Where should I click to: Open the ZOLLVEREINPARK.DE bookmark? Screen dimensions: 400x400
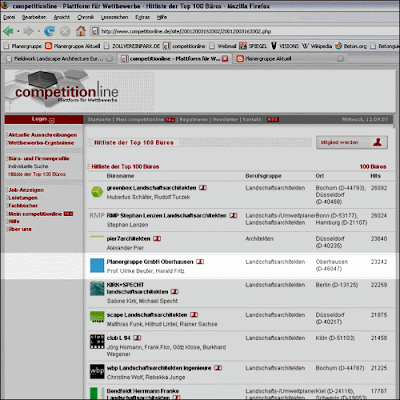click(x=132, y=46)
